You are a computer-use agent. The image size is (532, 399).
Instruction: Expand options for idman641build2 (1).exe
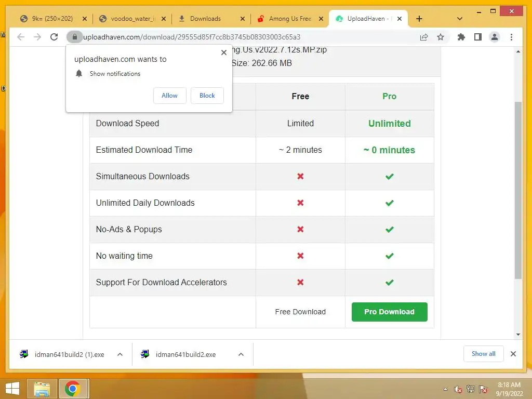[x=120, y=354]
